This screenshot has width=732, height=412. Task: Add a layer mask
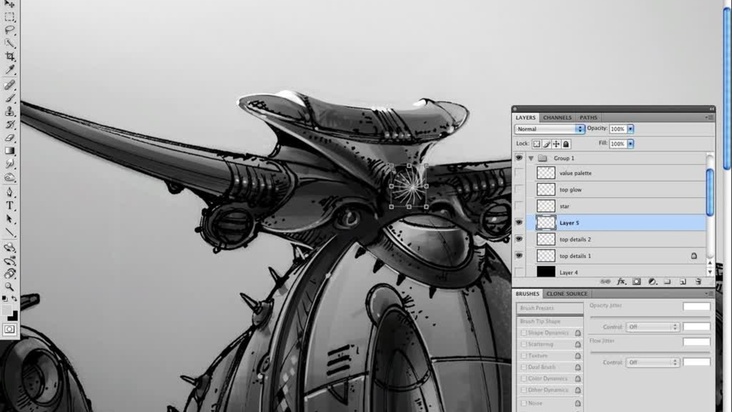(x=636, y=281)
